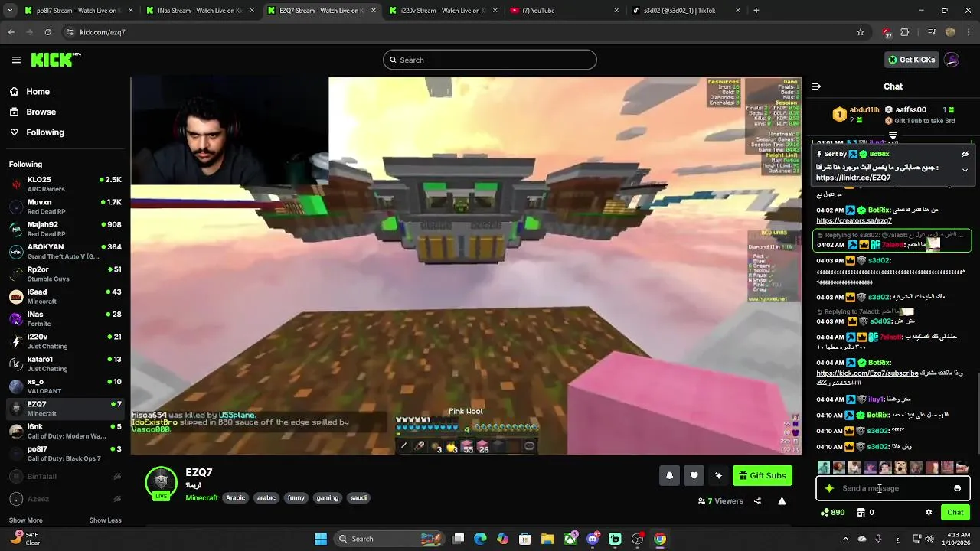This screenshot has width=980, height=551.
Task: Click Show Less channels
Action: point(105,520)
